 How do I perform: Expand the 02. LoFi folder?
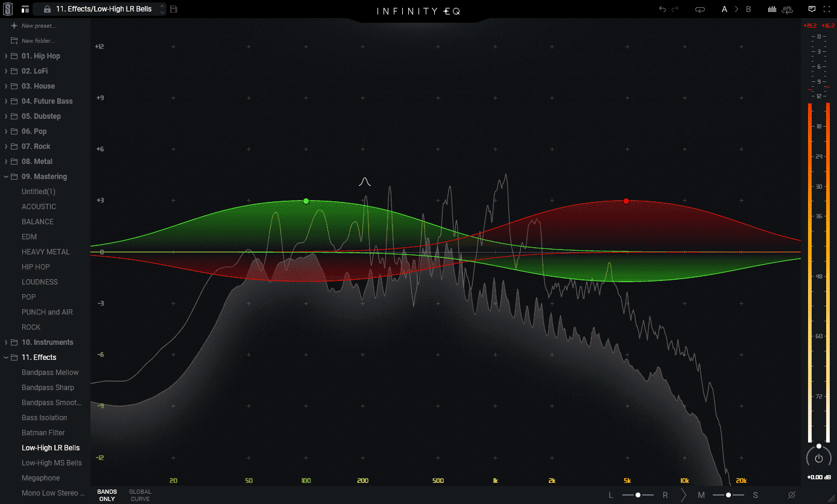pyautogui.click(x=6, y=71)
